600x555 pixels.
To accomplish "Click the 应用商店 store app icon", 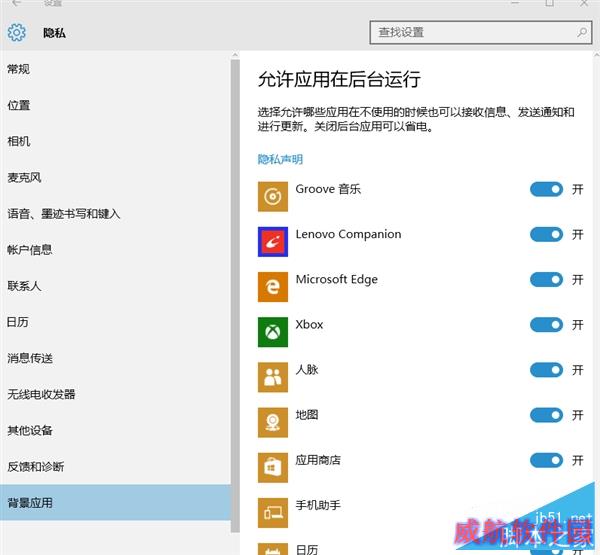I will point(272,467).
